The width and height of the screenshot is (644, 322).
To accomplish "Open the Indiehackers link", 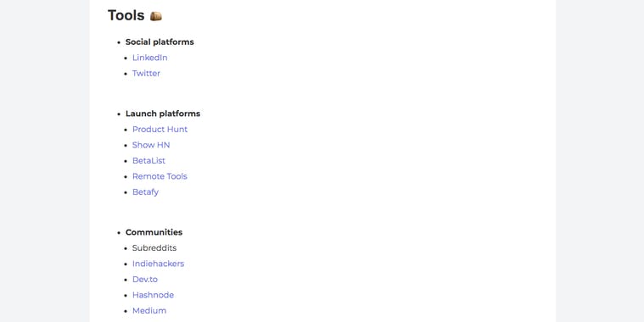I will point(158,264).
